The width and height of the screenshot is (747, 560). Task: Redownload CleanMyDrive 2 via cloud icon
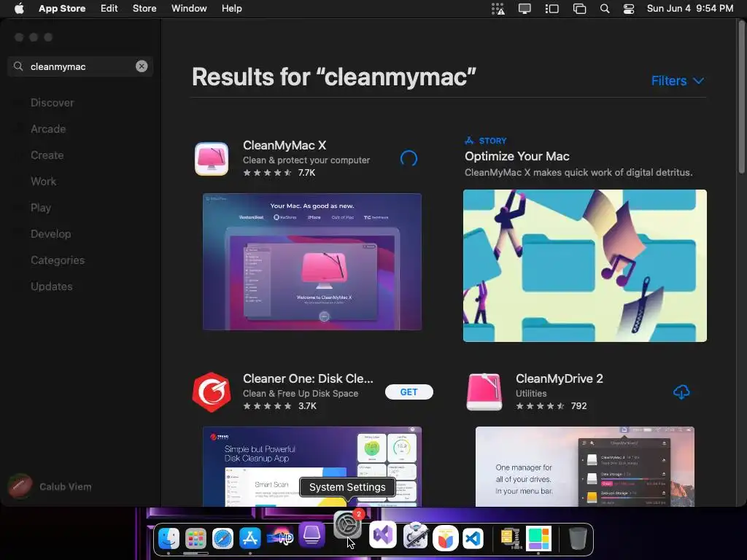tap(681, 392)
